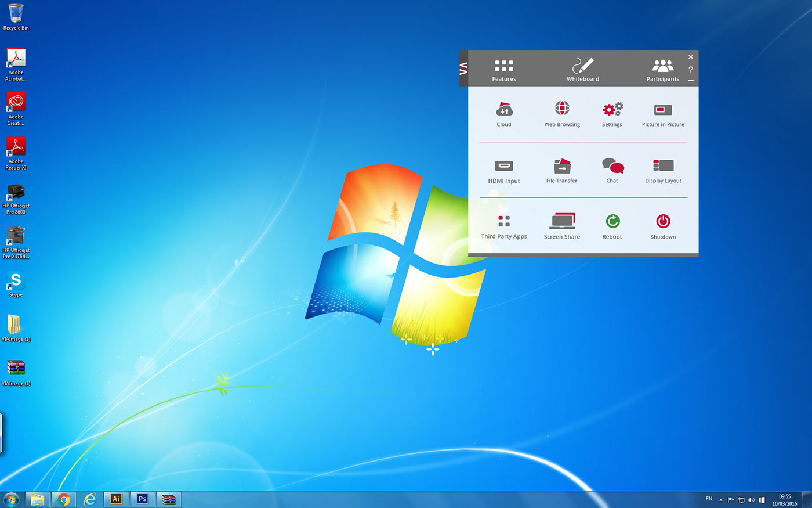Image resolution: width=812 pixels, height=508 pixels.
Task: Show hidden system tray icons
Action: tap(721, 500)
